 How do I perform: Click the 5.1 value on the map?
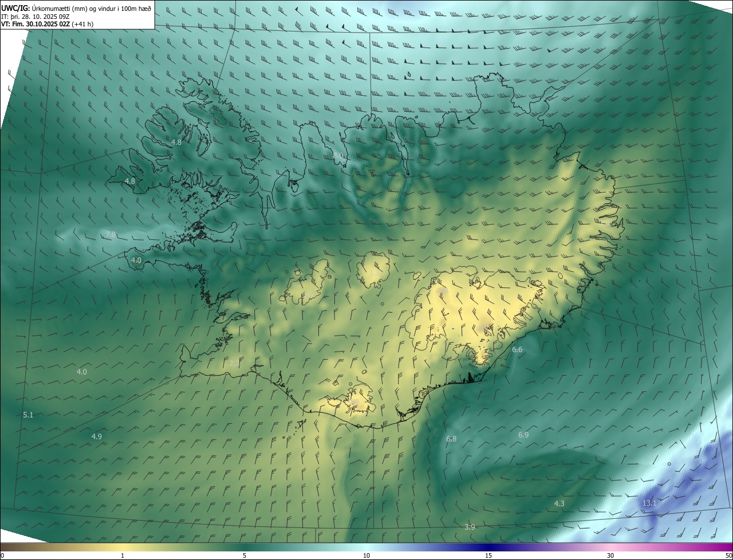(28, 415)
